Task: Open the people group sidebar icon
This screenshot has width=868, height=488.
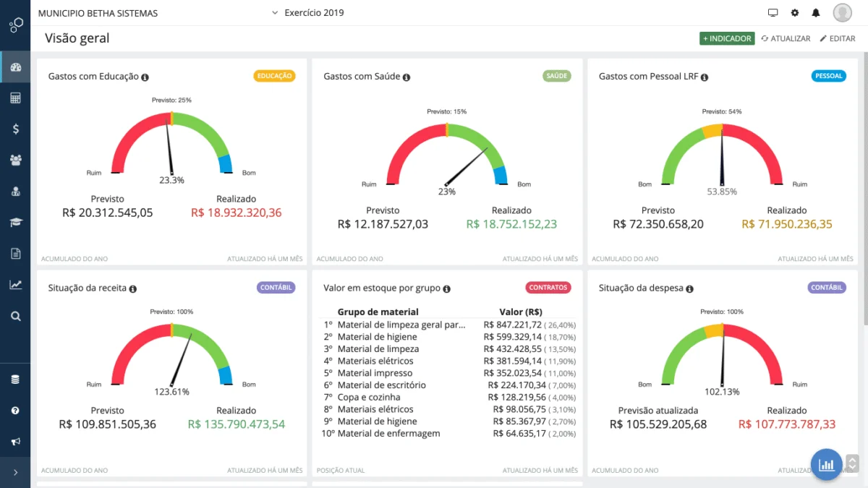Action: 15,160
